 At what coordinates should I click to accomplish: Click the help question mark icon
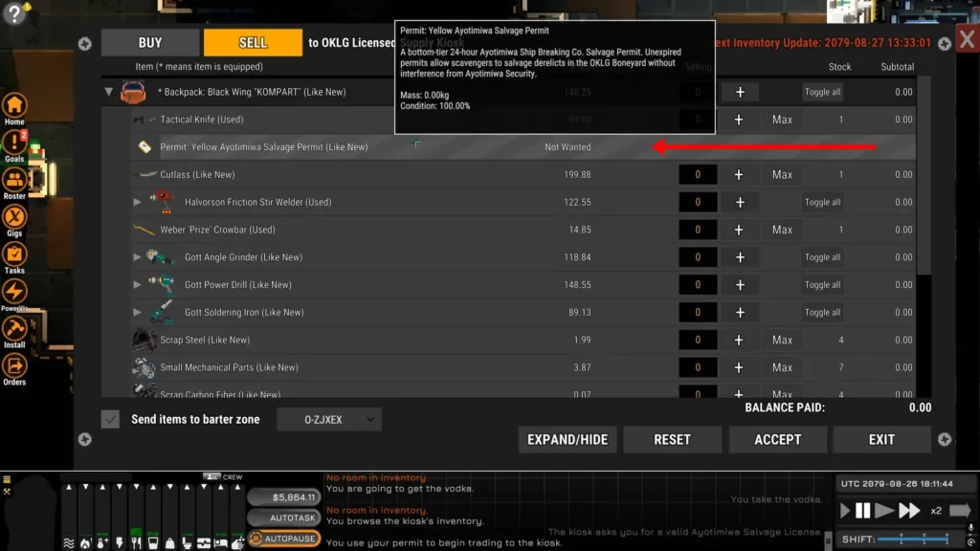coord(13,13)
